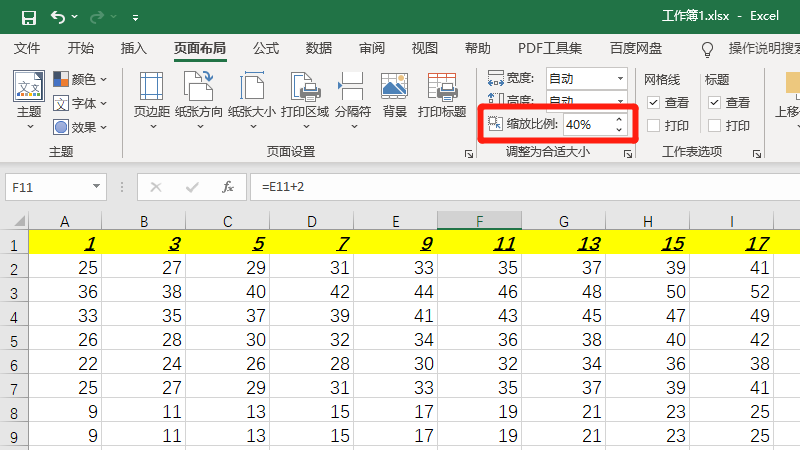
Task: Expand the Name Box dropdown arrow
Action: 96,187
